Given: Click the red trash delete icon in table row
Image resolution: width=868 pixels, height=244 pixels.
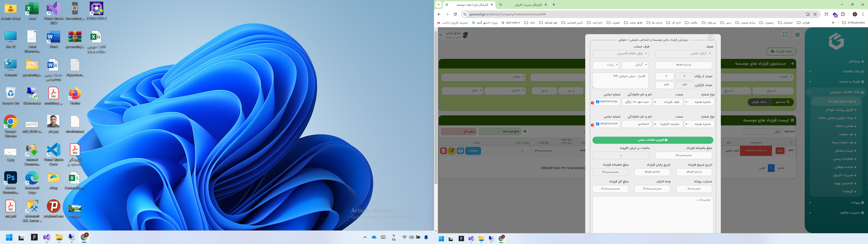Looking at the screenshot, I should click(x=443, y=151).
